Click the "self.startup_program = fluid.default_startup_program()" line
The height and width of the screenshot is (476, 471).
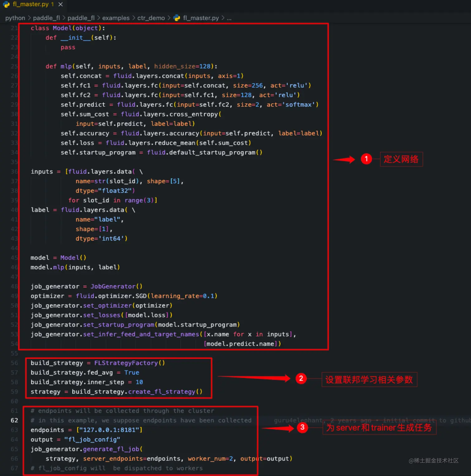(x=161, y=153)
